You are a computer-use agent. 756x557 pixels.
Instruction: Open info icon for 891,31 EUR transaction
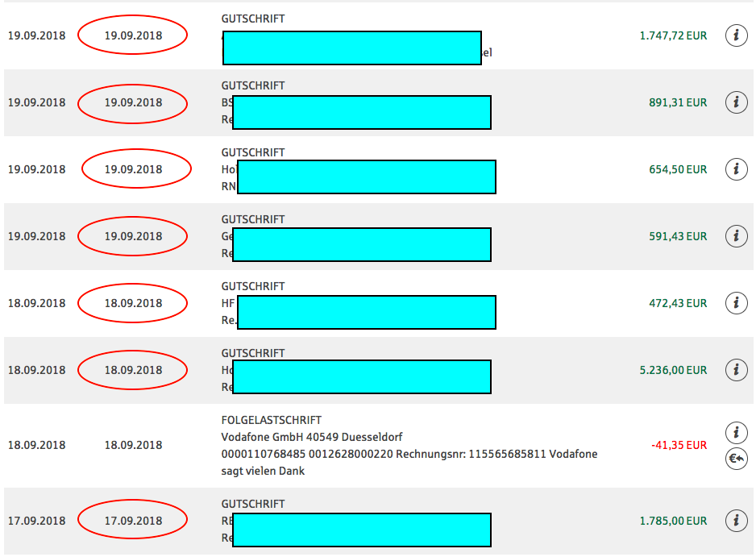coord(736,102)
